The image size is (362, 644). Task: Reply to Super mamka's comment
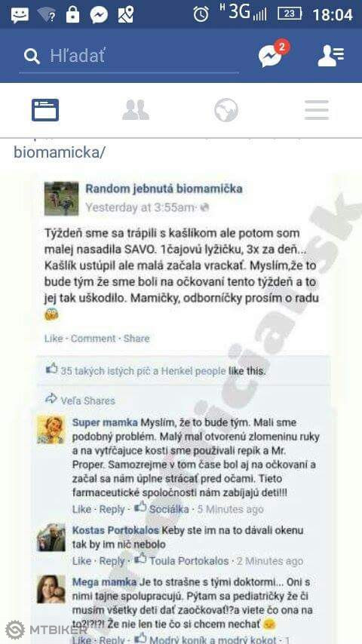112,509
